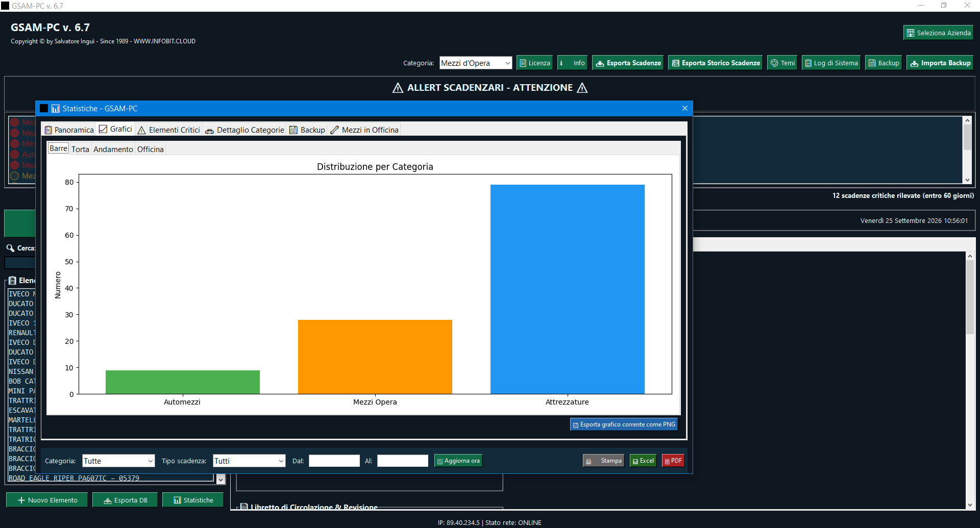Export statistics to PDF

point(673,461)
